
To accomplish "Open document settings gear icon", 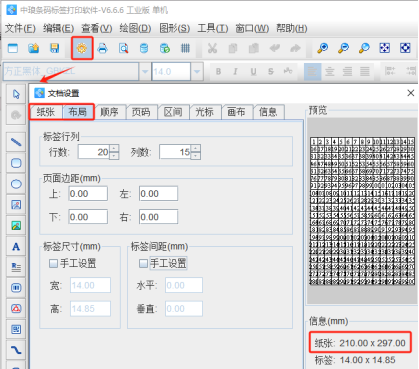I will (82, 49).
